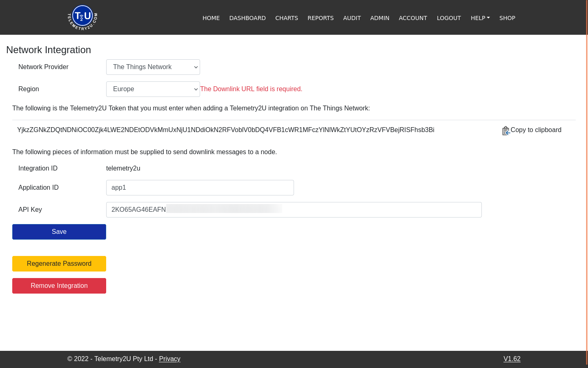The image size is (588, 368).
Task: Navigate to REPORTS
Action: click(x=321, y=18)
